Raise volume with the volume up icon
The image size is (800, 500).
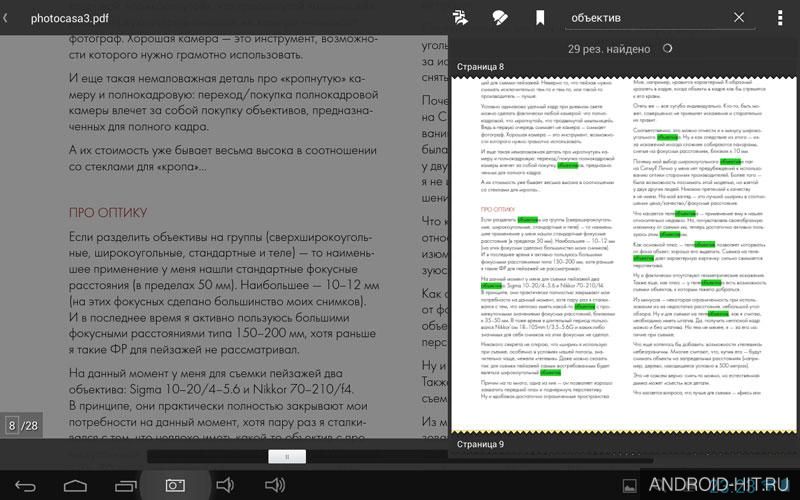275,485
